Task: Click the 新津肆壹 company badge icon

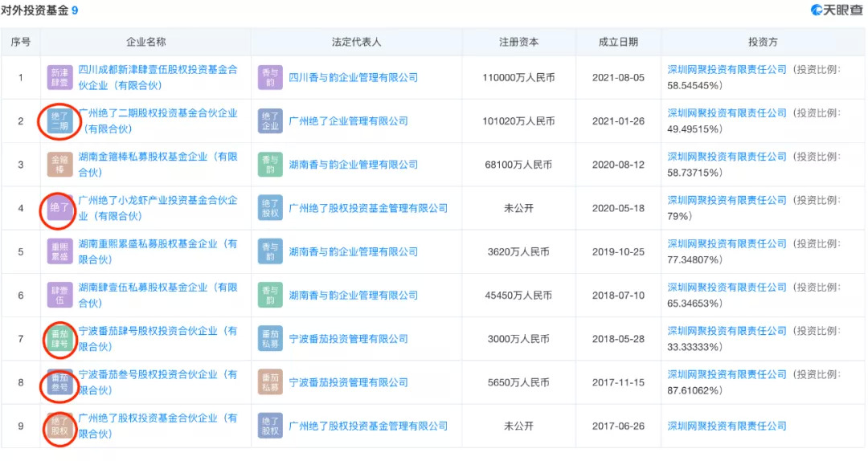Action: (60, 78)
